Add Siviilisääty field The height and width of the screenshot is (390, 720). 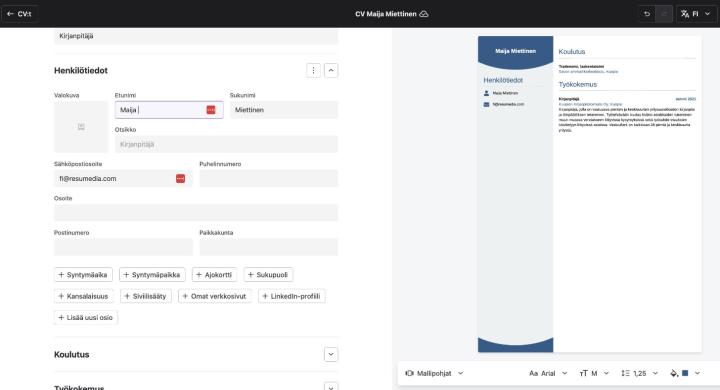tap(146, 296)
